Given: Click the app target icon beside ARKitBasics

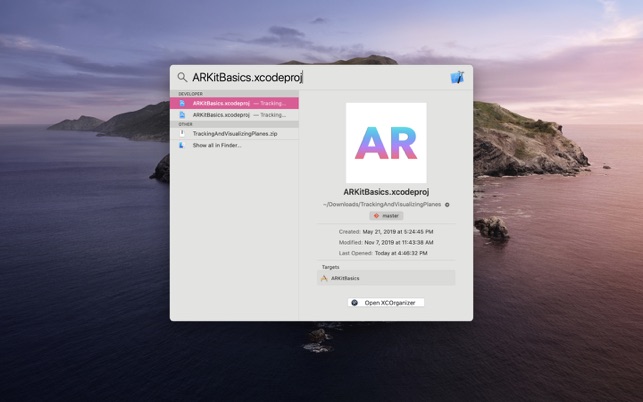Looking at the screenshot, I should [x=324, y=278].
